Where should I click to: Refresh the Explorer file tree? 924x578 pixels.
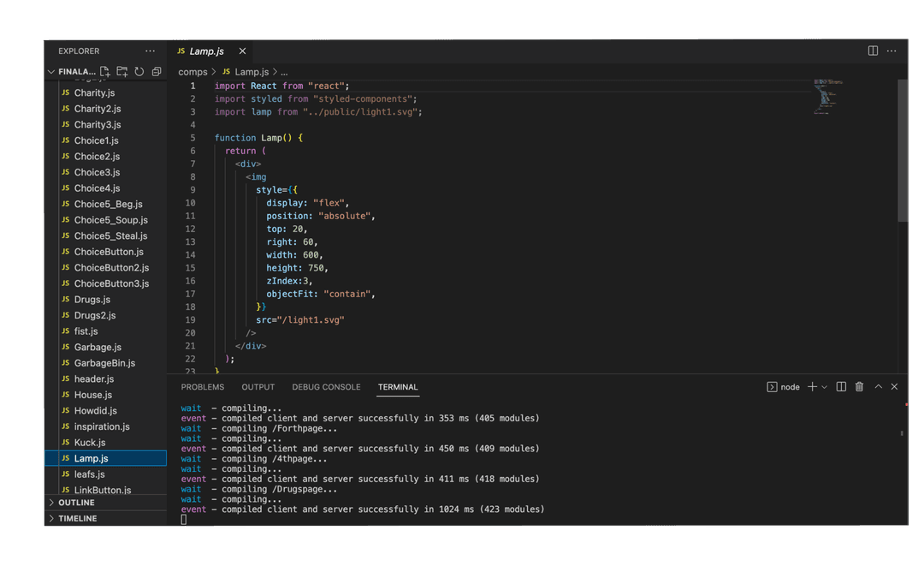coord(139,72)
